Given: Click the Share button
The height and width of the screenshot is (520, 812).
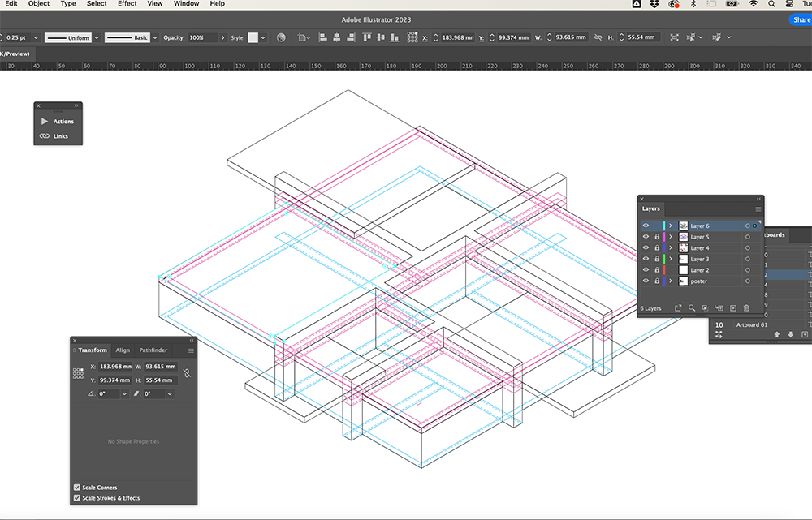Looking at the screenshot, I should [801, 19].
